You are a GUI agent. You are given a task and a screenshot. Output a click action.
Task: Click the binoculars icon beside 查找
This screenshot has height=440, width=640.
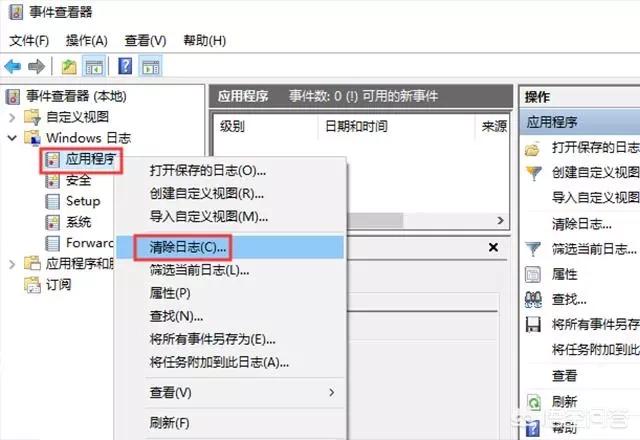(533, 300)
